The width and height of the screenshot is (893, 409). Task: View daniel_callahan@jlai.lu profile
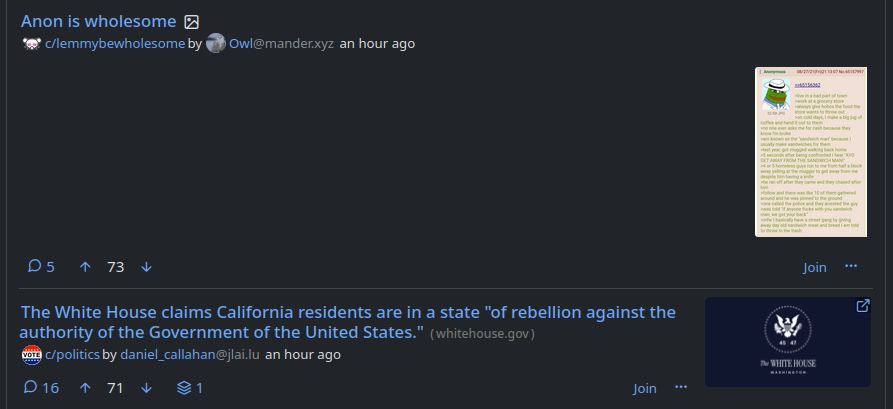(x=190, y=355)
